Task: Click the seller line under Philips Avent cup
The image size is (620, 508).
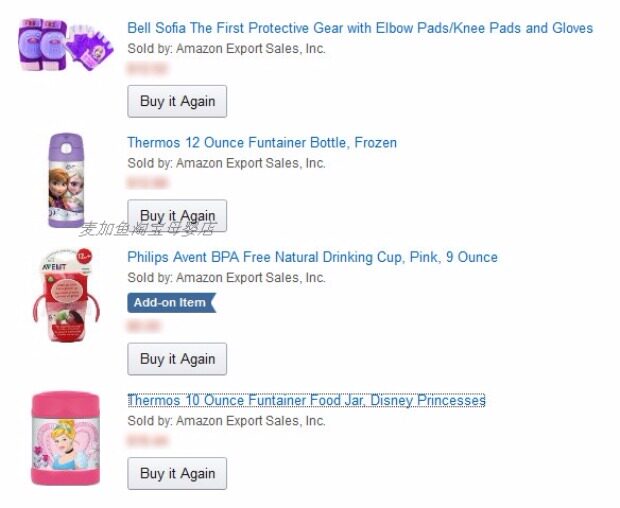Action: (x=226, y=278)
